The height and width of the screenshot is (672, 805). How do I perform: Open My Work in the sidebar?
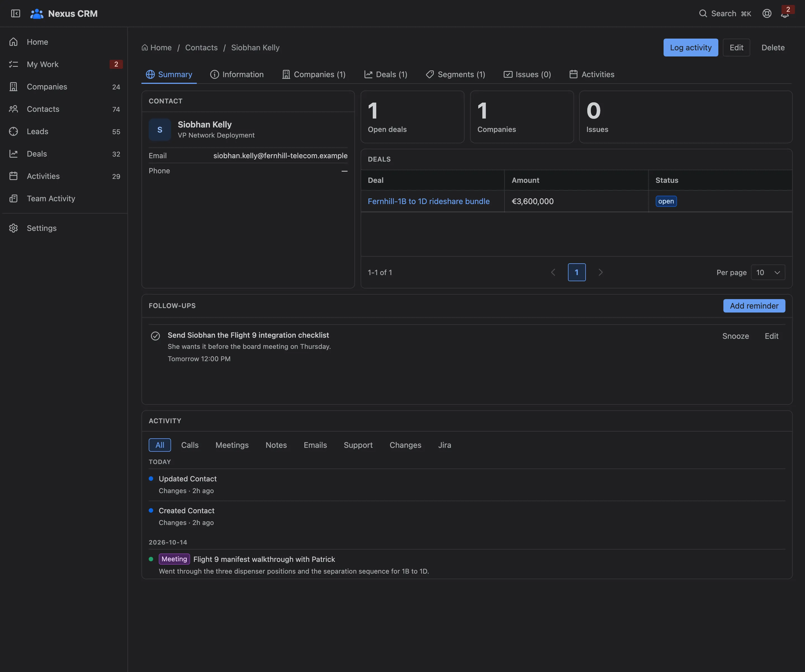click(x=64, y=64)
